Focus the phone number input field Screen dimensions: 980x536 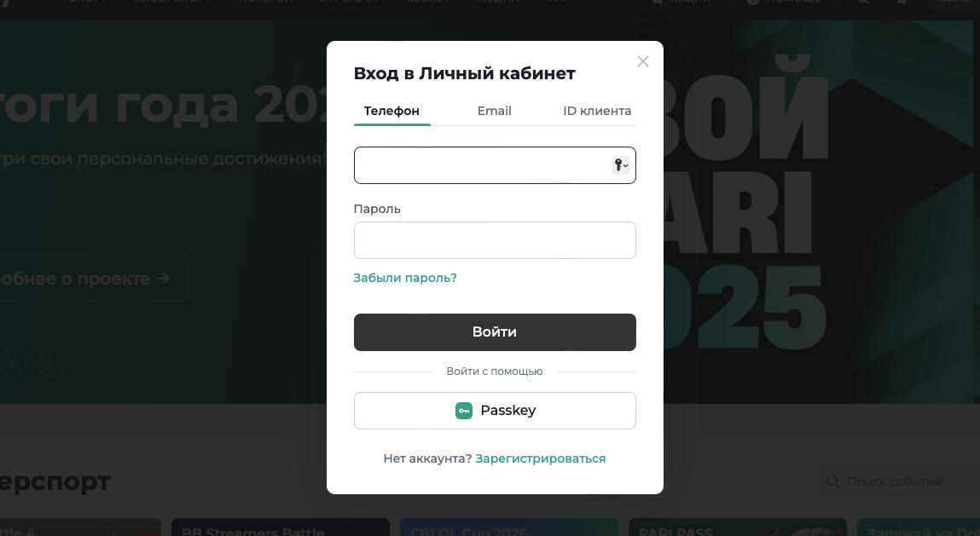click(x=482, y=165)
